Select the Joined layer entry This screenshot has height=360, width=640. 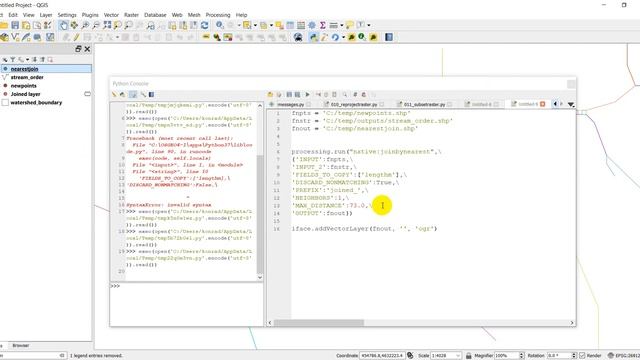tap(25, 94)
